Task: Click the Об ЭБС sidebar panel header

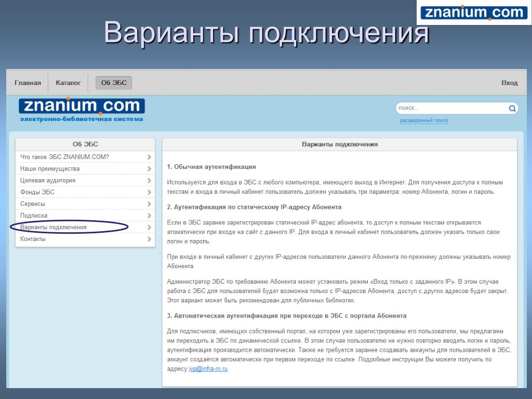Action: click(85, 144)
